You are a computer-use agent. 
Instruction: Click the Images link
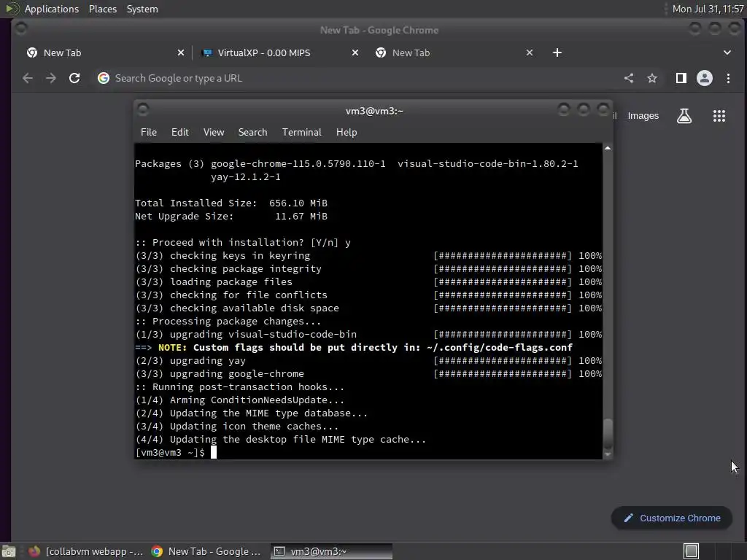coord(643,116)
